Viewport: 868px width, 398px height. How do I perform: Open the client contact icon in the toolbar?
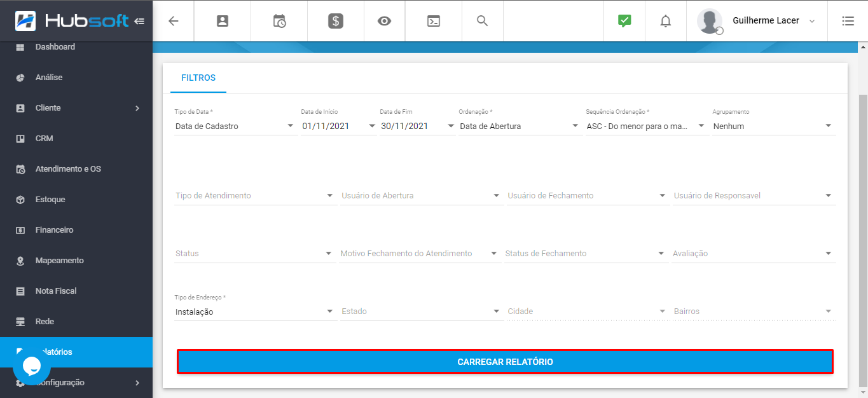coord(221,21)
